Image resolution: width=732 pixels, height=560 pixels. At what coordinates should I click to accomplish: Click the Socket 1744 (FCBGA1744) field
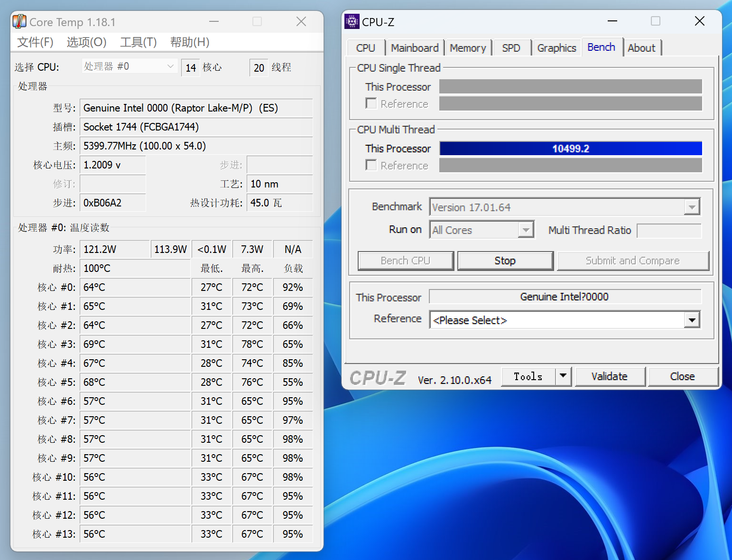[196, 127]
